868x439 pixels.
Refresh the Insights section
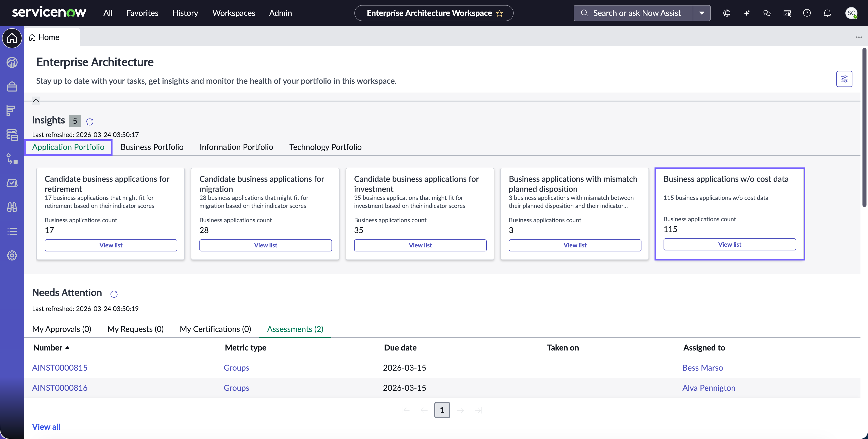point(90,121)
